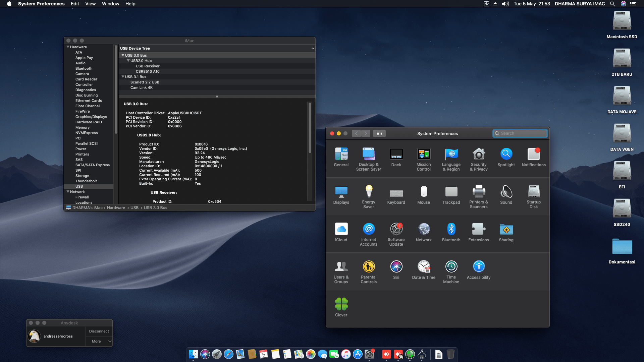This screenshot has height=362, width=644.
Task: Open Finder from the Dock
Action: (x=193, y=354)
